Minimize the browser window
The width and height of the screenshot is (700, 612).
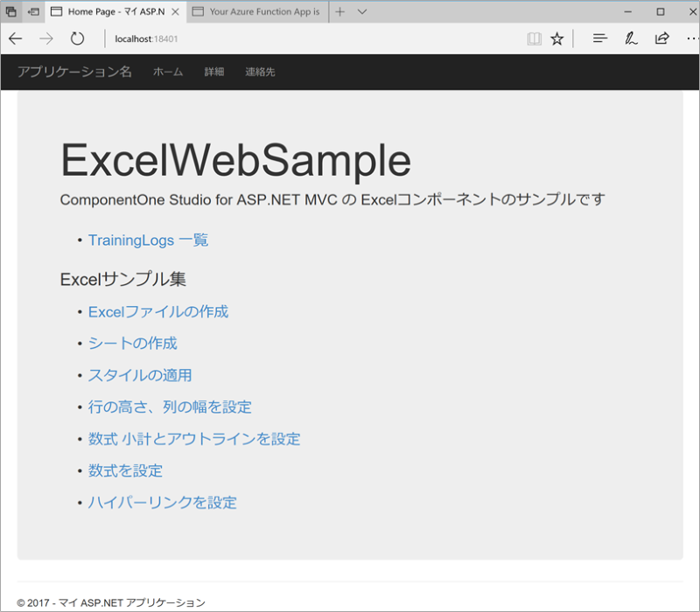627,11
